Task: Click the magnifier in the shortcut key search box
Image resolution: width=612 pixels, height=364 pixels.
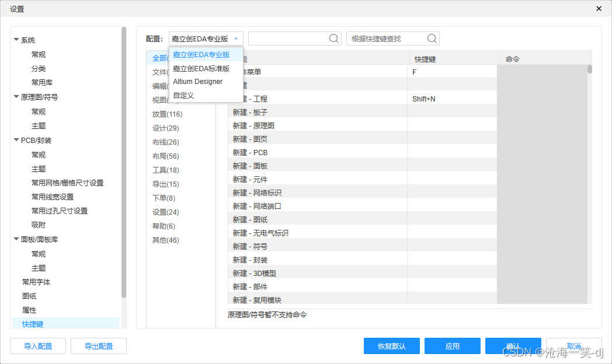Action: click(x=432, y=38)
